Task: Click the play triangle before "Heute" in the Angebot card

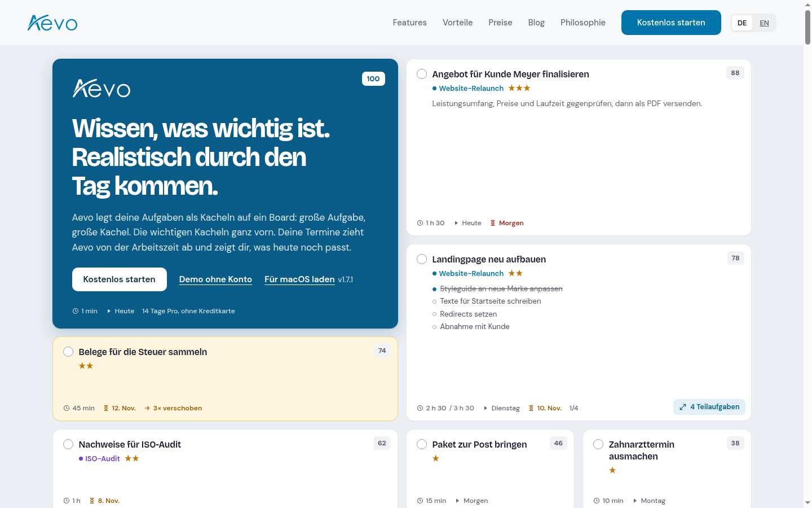Action: [x=456, y=223]
